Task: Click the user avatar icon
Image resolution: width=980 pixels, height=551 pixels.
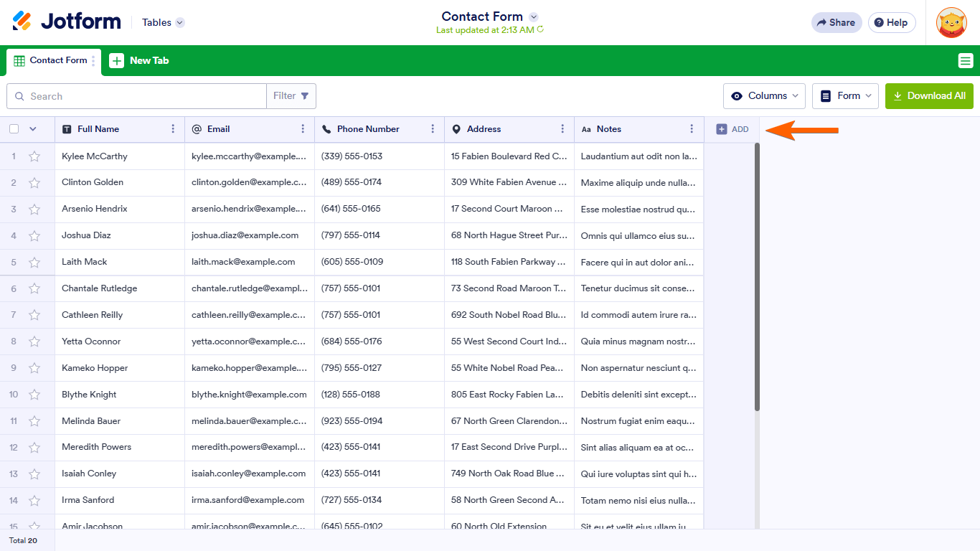Action: (951, 23)
